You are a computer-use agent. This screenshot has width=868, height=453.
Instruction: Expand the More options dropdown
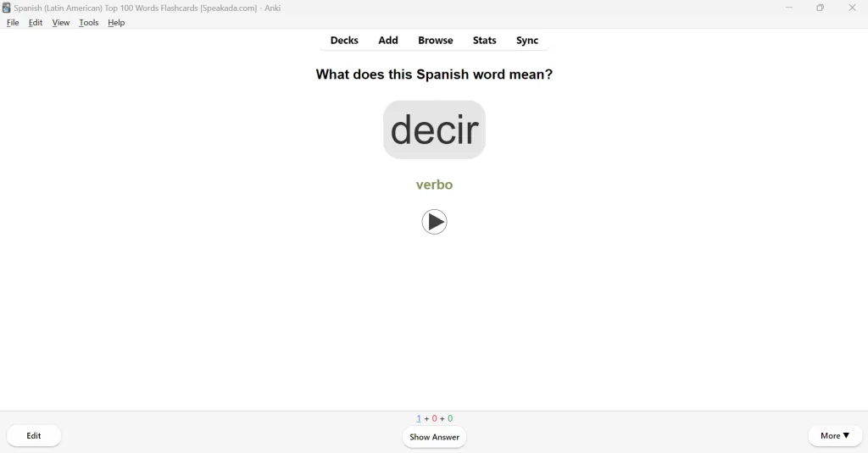(x=835, y=436)
